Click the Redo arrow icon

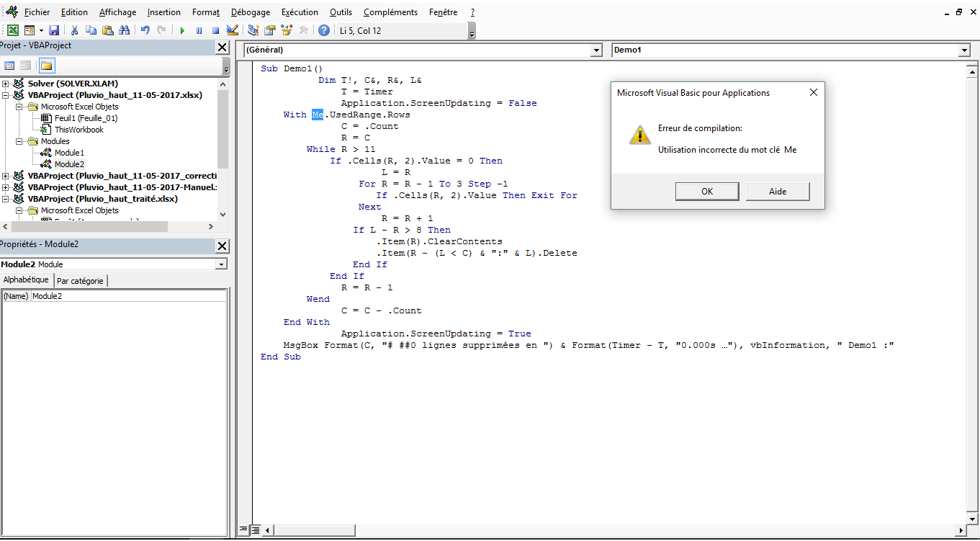[161, 30]
